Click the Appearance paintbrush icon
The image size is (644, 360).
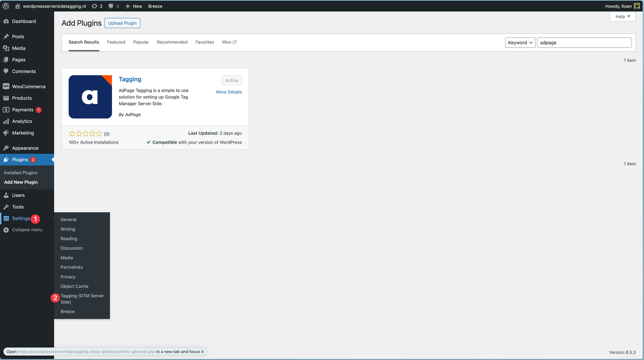(x=6, y=148)
